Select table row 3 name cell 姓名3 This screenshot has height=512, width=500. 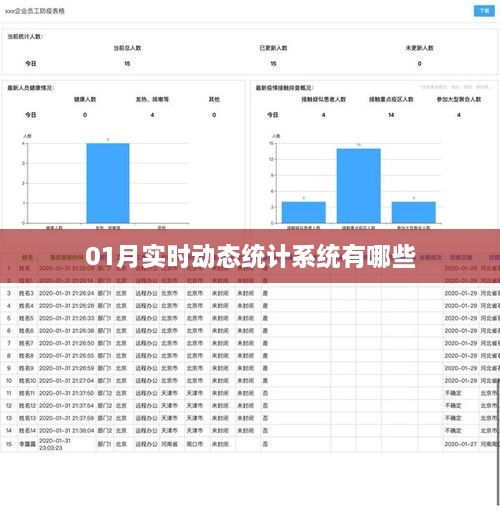(26, 293)
